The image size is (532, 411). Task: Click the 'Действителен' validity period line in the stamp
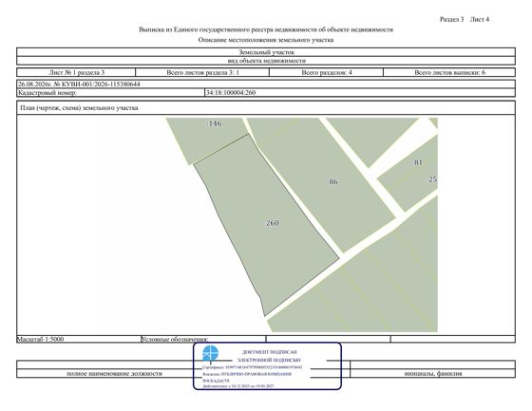(x=238, y=386)
